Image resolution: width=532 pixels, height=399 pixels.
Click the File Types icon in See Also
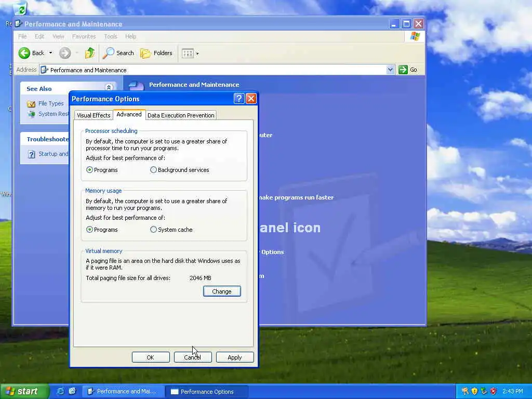[x=31, y=104]
